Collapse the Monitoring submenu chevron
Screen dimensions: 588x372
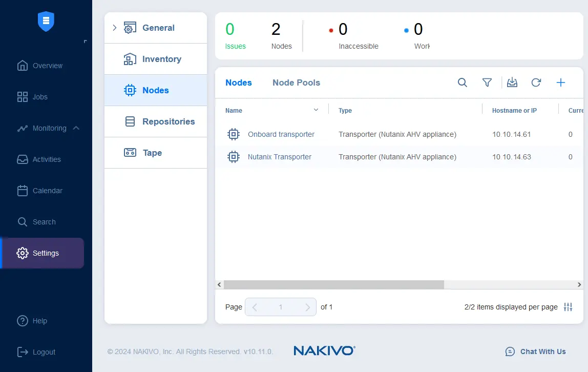(76, 128)
